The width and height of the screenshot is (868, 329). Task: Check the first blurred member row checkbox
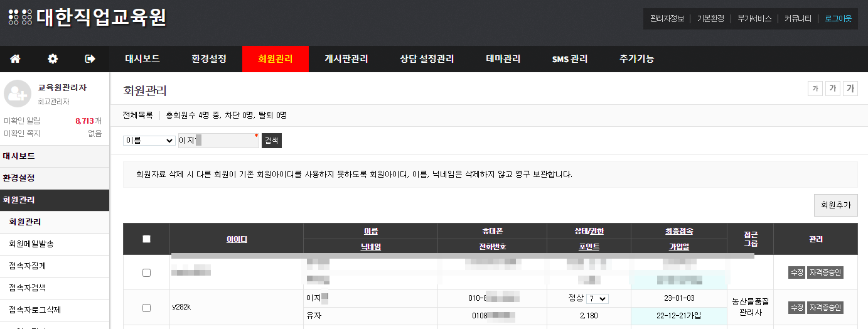pos(146,272)
